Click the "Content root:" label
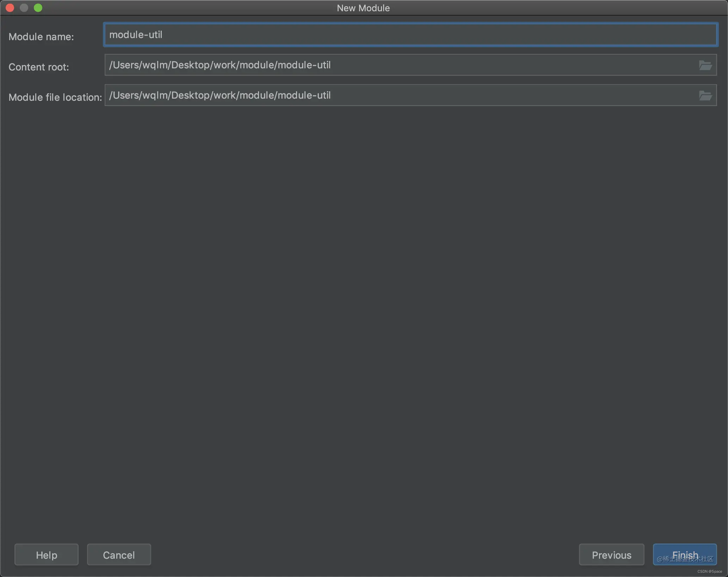 39,67
